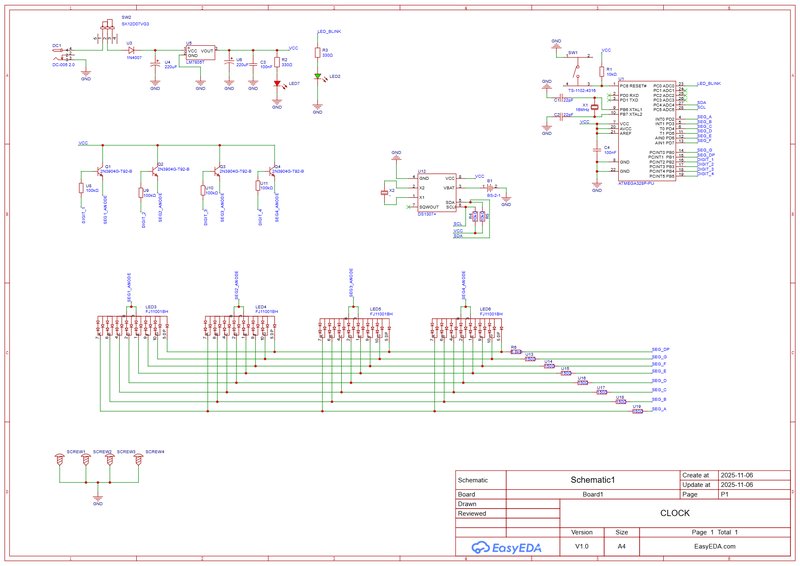Click base resistor U11 100kΩ

tap(258, 186)
